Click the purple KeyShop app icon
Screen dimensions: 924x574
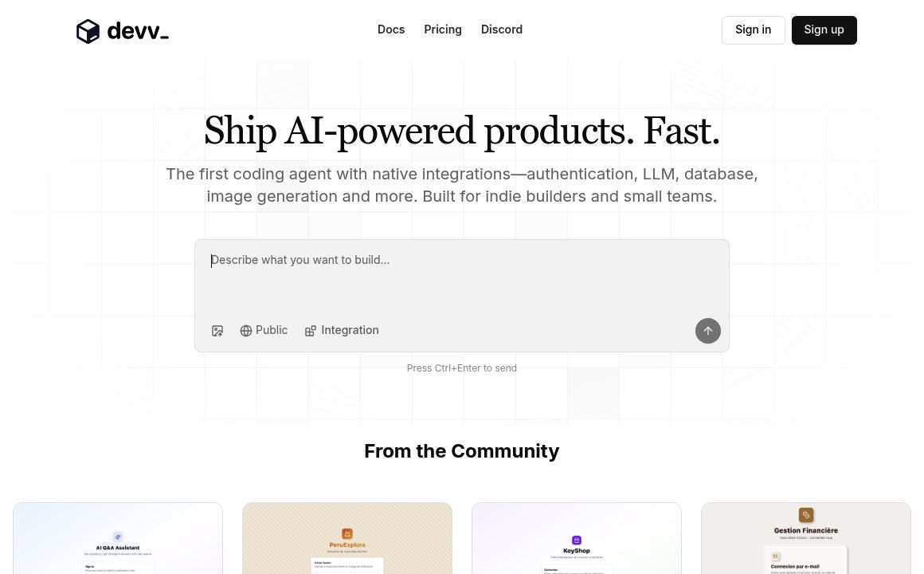pyautogui.click(x=576, y=541)
